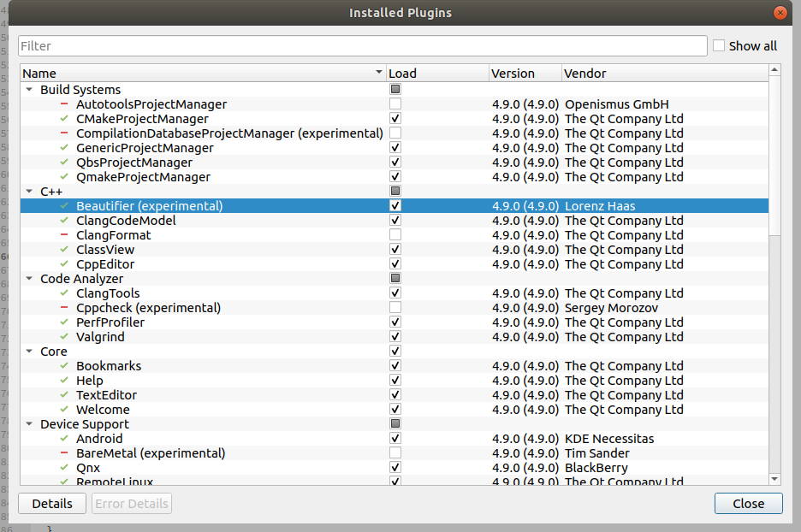The width and height of the screenshot is (801, 532).
Task: Collapse the Device Support category
Action: coord(28,423)
